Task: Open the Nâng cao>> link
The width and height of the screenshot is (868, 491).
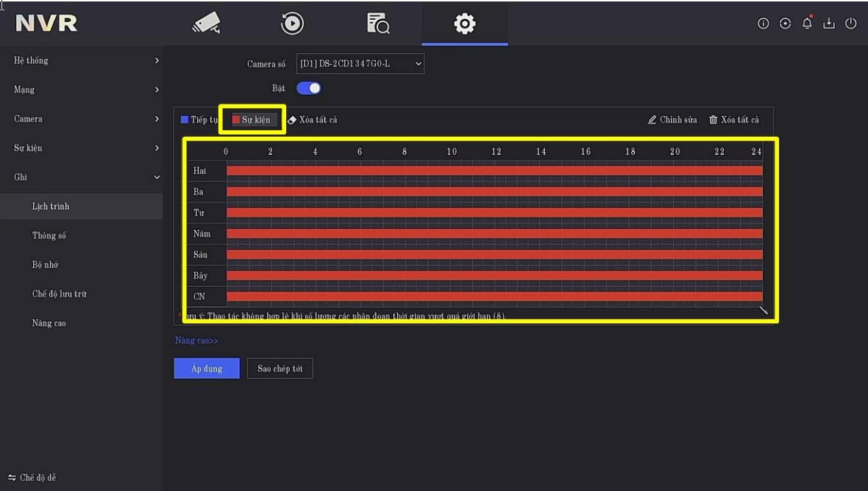Action: tap(196, 341)
